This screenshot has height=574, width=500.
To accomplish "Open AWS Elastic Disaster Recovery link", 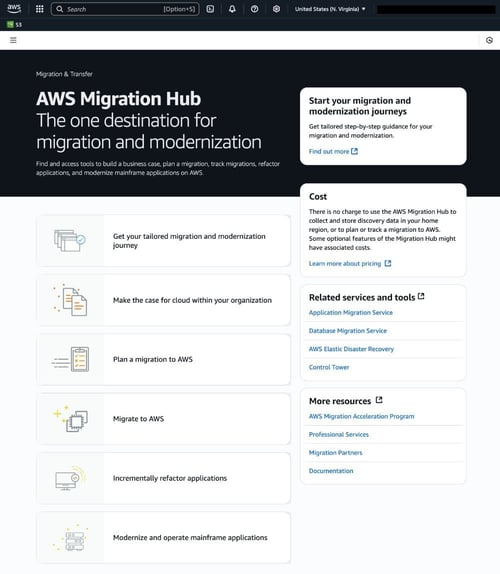I will tap(351, 349).
